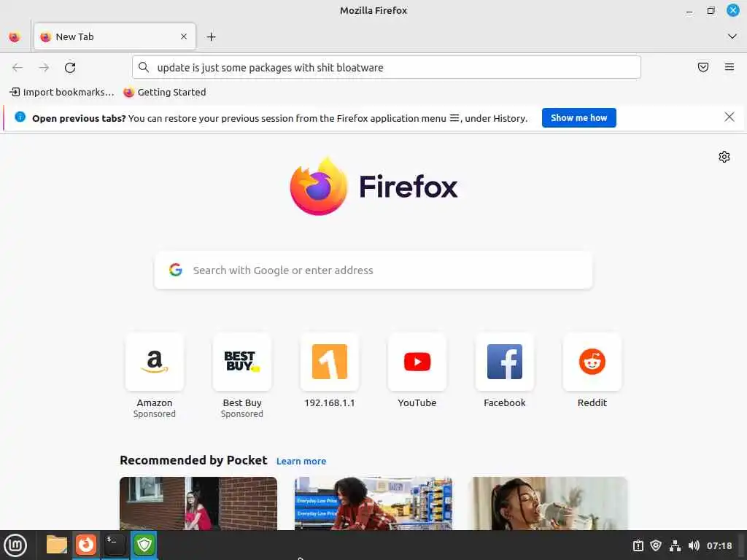Viewport: 747px width, 560px height.
Task: Click the Google logo in the search box
Action: pyautogui.click(x=176, y=270)
